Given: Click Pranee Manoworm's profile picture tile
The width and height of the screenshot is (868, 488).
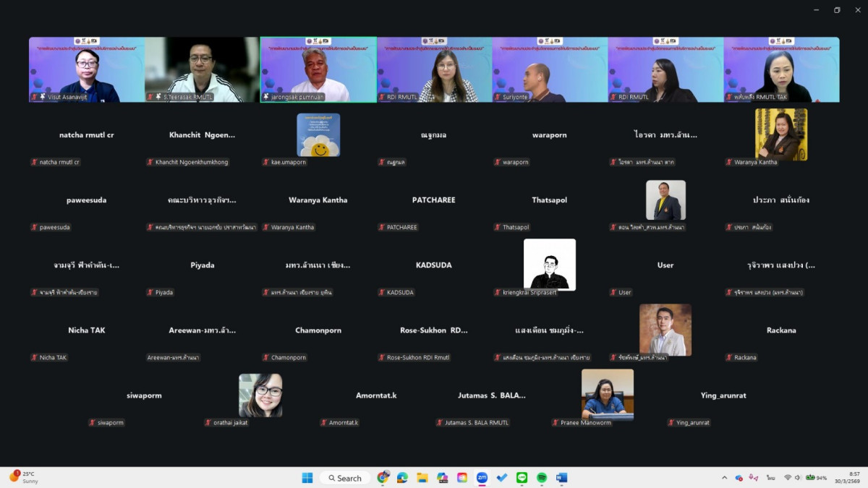Looking at the screenshot, I should (x=608, y=394).
